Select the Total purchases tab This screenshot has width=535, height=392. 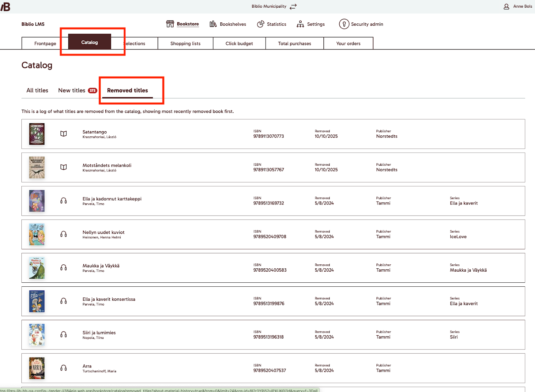(294, 43)
